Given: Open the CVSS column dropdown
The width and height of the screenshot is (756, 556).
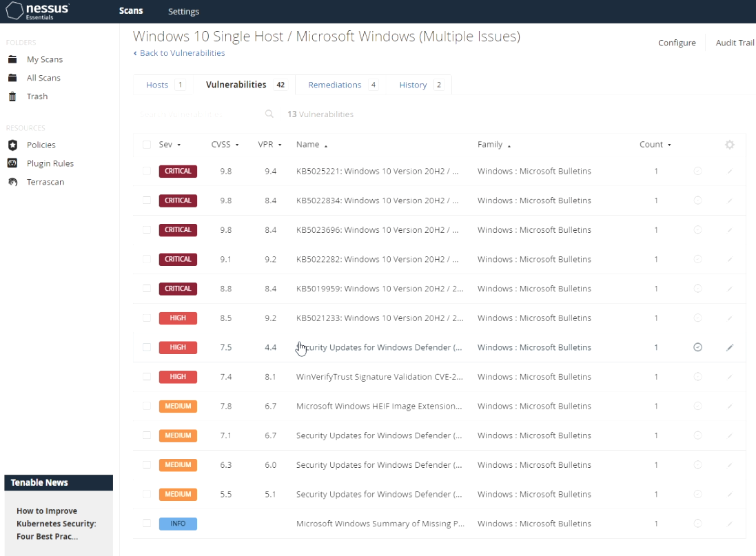Looking at the screenshot, I should [x=225, y=145].
